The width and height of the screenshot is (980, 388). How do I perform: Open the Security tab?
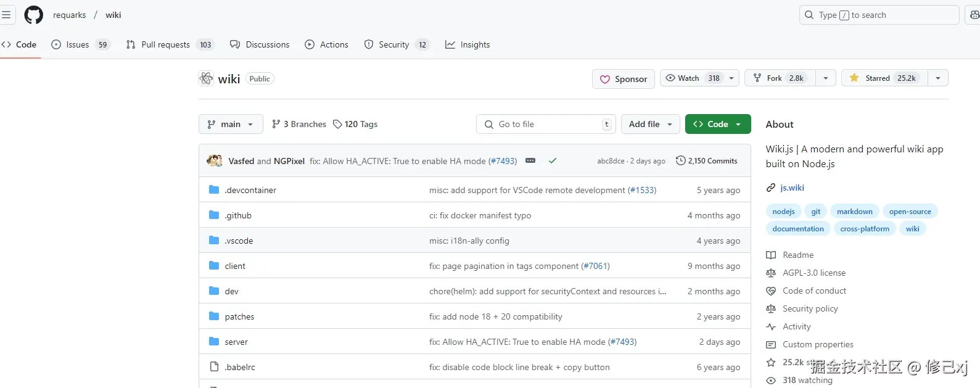click(397, 44)
